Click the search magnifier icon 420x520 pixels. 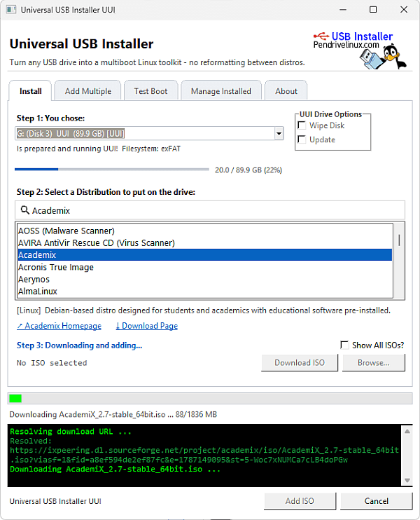click(x=24, y=210)
